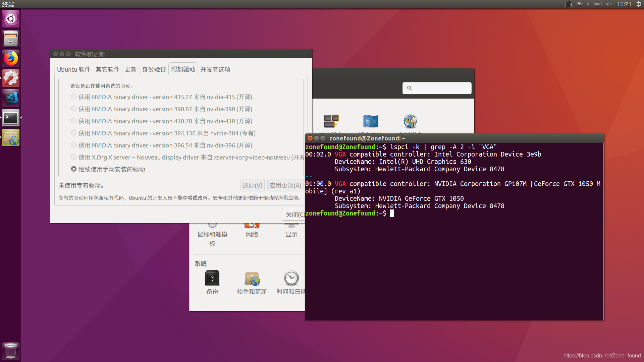Click the Intel UHD Graphics 630 line
This screenshot has height=362, width=644.
point(403,162)
